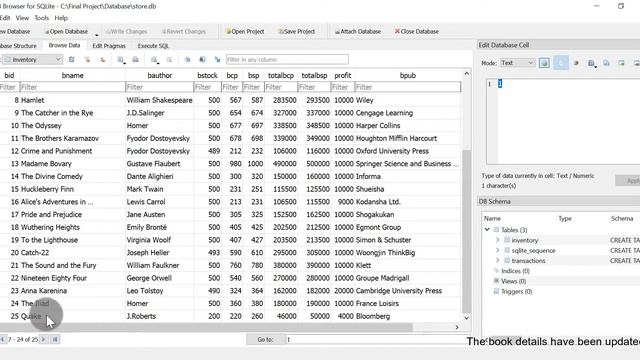
Task: Open the Tools menu
Action: 41,18
